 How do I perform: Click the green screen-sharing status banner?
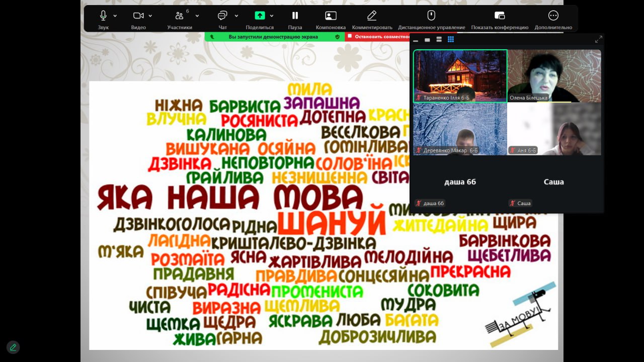click(274, 37)
